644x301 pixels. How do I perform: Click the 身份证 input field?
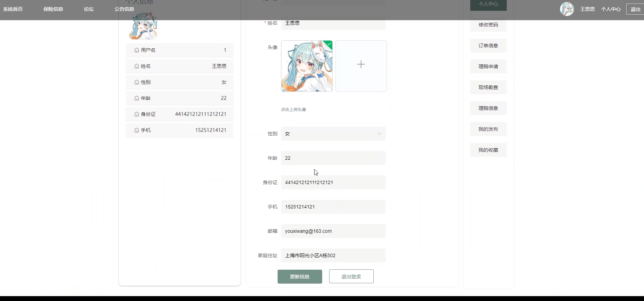pos(333,182)
